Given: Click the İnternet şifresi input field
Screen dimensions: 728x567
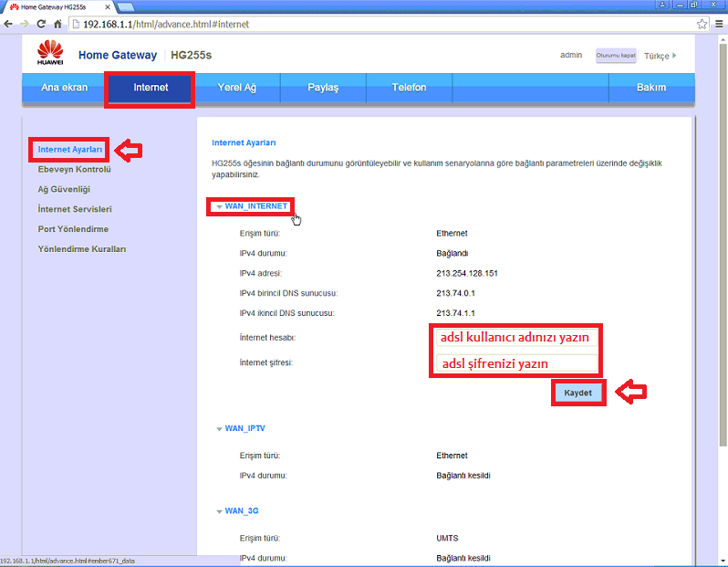Looking at the screenshot, I should 516,363.
